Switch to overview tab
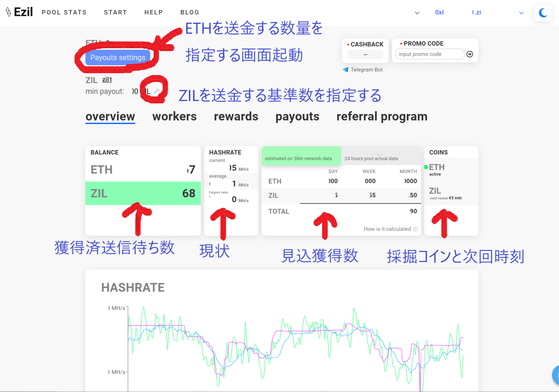 [110, 116]
